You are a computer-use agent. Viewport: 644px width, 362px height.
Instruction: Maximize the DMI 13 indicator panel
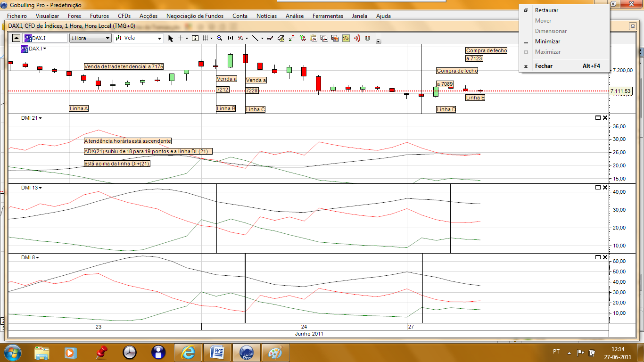click(x=598, y=188)
